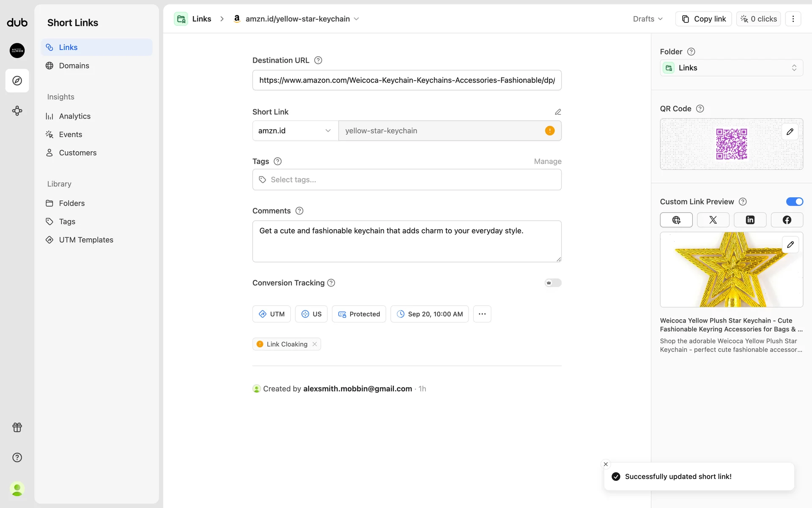Viewport: 812px width, 508px height.
Task: Click the Manage tags link
Action: (x=547, y=161)
